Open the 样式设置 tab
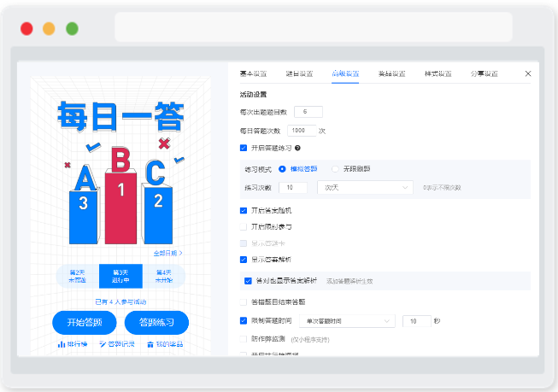The width and height of the screenshot is (558, 392). (438, 73)
